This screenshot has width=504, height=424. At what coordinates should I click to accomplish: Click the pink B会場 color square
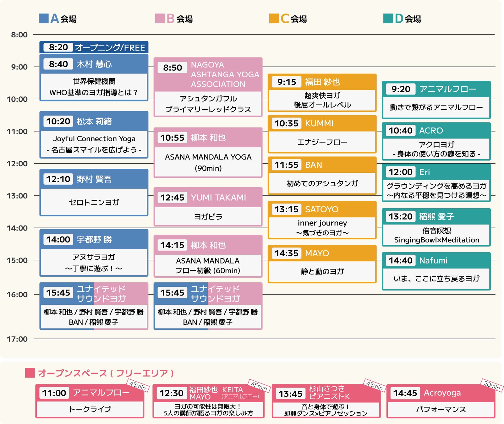pyautogui.click(x=160, y=19)
